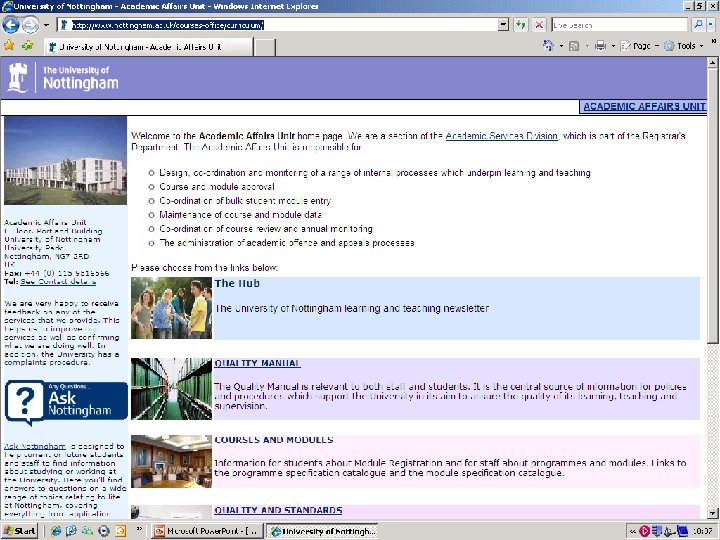Image resolution: width=720 pixels, height=540 pixels.
Task: Click the orange Quick Launch icon
Action: coord(120,531)
